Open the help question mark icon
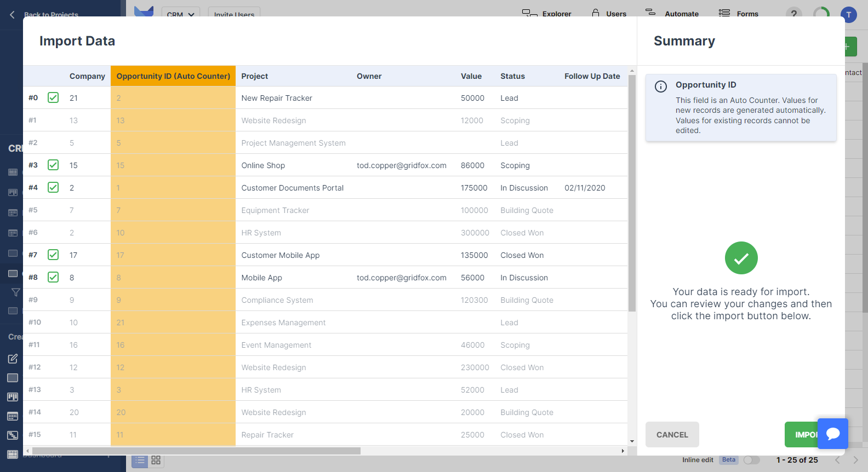This screenshot has height=472, width=868. coord(793,14)
